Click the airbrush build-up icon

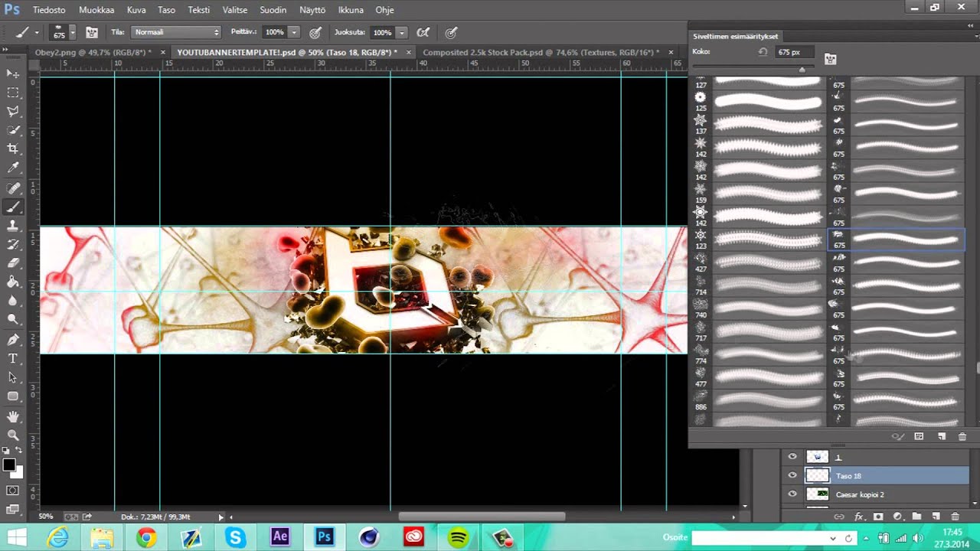coord(423,32)
